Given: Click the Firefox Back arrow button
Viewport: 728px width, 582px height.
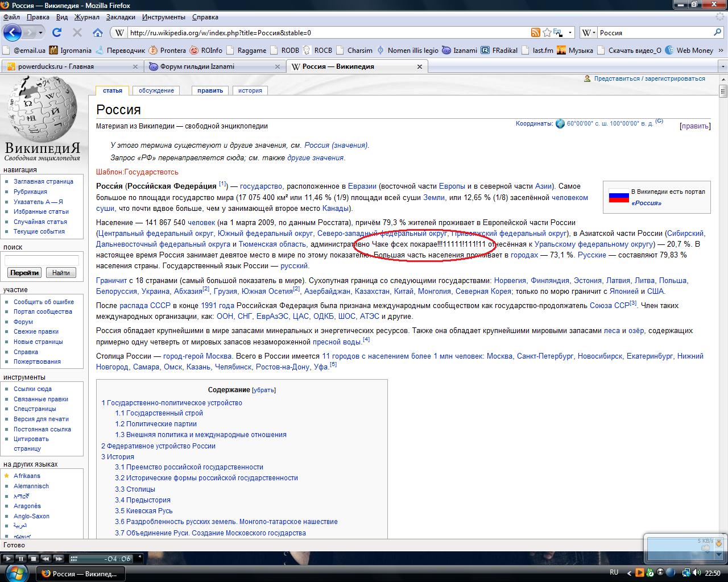Looking at the screenshot, I should point(12,32).
